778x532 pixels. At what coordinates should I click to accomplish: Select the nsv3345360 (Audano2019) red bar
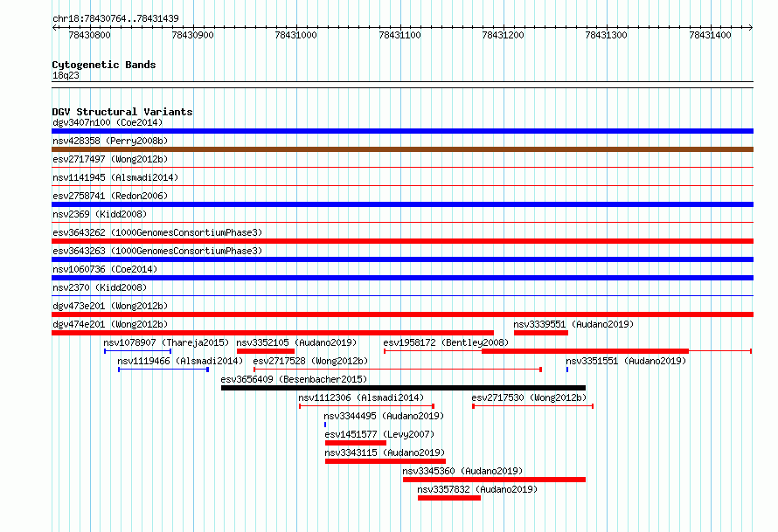[x=494, y=480]
